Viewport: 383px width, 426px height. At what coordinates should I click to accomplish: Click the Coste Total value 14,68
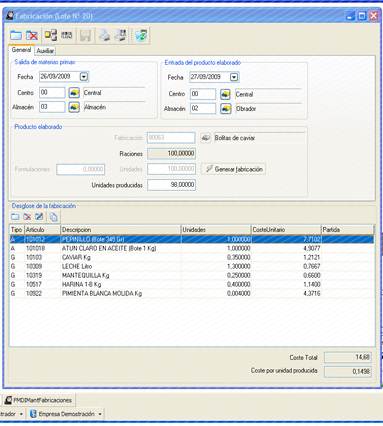pyautogui.click(x=348, y=357)
